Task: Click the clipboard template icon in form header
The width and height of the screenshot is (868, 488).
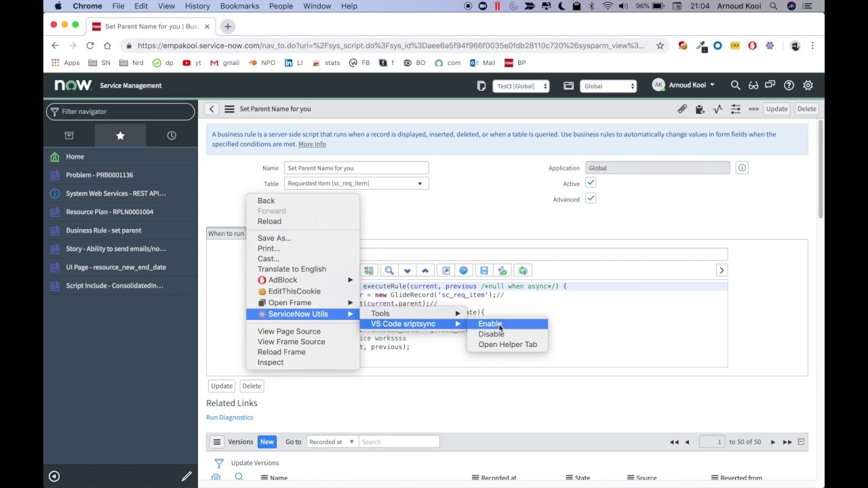Action: 700,108
